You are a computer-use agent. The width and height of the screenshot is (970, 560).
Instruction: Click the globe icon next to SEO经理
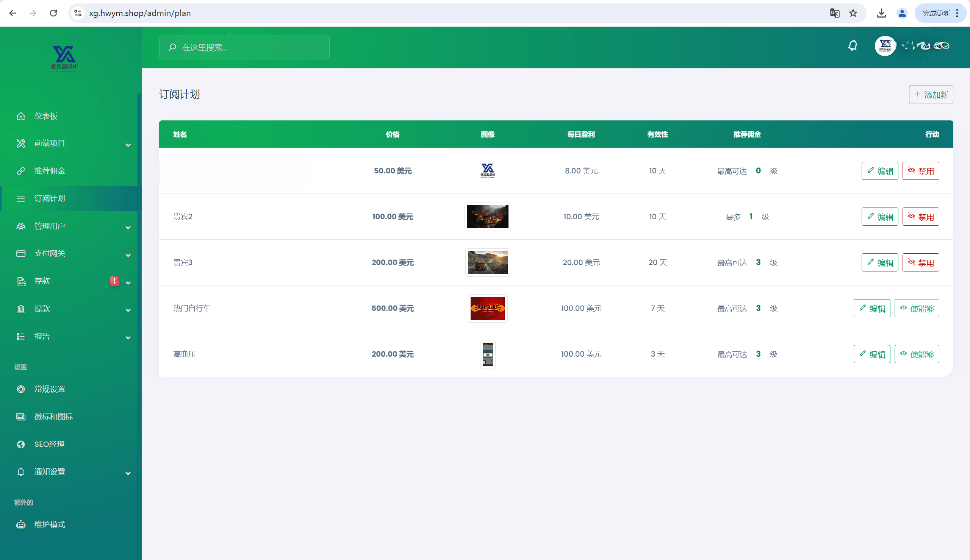click(x=21, y=444)
